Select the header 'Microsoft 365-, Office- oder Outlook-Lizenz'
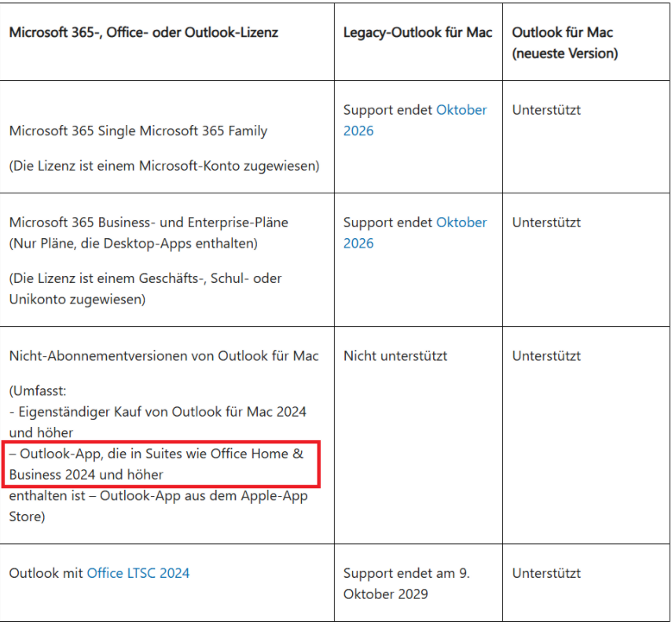The image size is (672, 625). tap(144, 32)
